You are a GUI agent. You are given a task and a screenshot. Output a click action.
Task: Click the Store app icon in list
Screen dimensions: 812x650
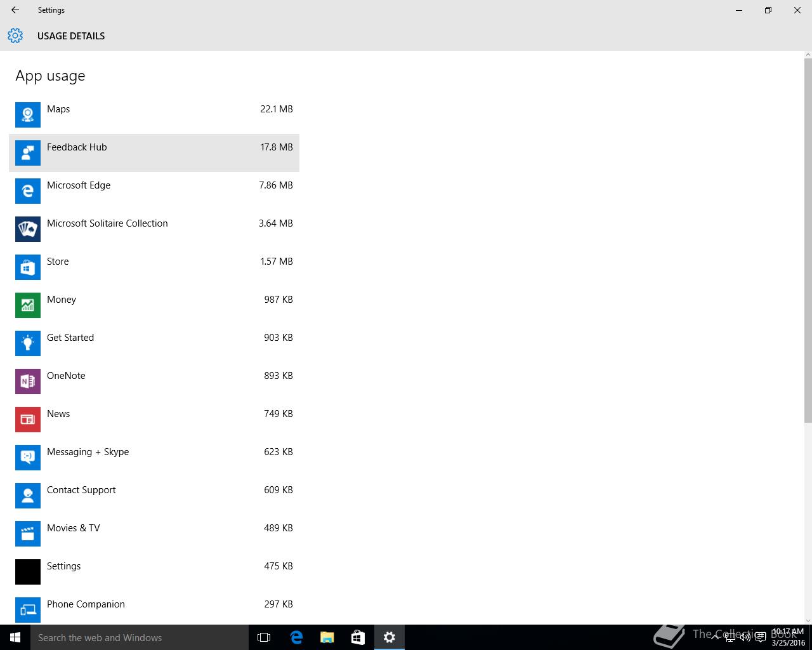[x=28, y=267]
